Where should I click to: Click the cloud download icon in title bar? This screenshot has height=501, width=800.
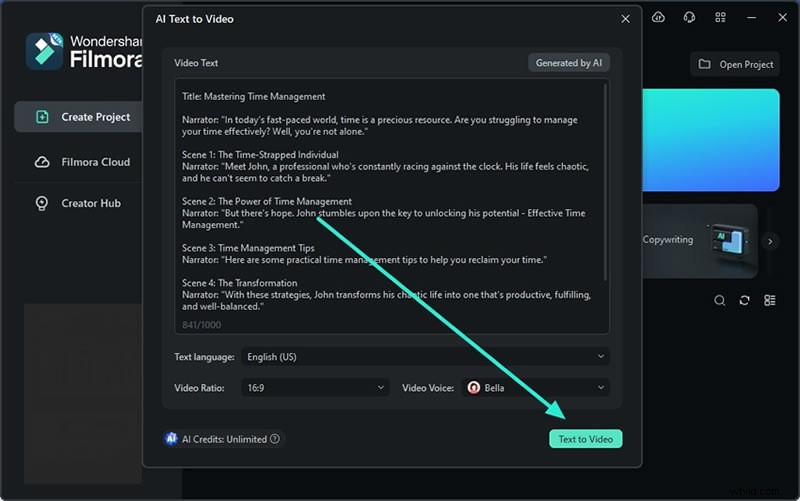click(x=658, y=17)
